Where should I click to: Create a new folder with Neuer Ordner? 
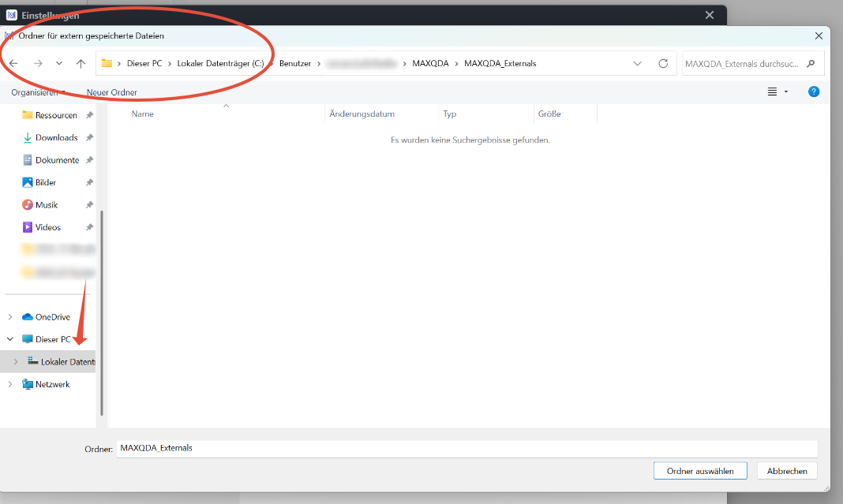pyautogui.click(x=112, y=92)
